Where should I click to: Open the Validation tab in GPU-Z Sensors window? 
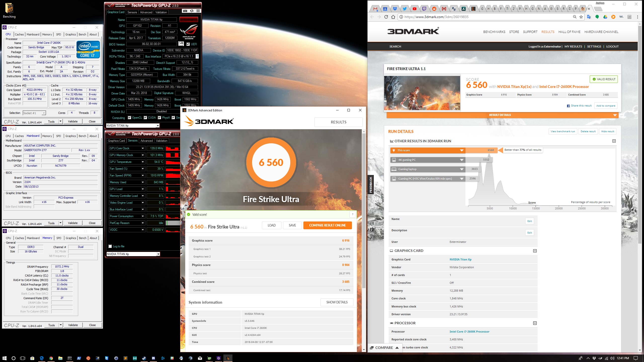point(162,141)
